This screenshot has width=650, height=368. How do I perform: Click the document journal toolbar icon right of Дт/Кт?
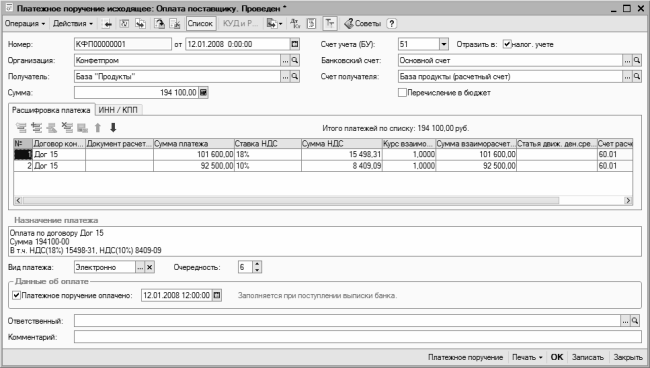tap(311, 24)
